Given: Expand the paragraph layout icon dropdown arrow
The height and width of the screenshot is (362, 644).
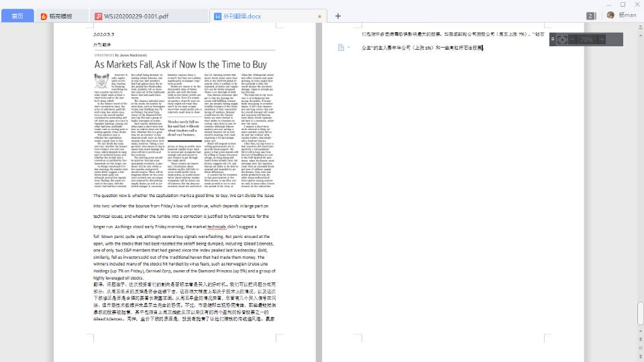Looking at the screenshot, I should click(x=349, y=48).
